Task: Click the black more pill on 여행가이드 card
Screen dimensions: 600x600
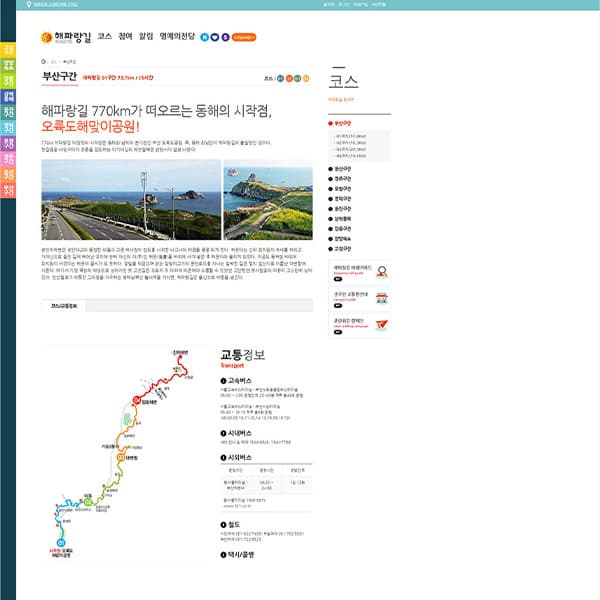Action: point(338,279)
